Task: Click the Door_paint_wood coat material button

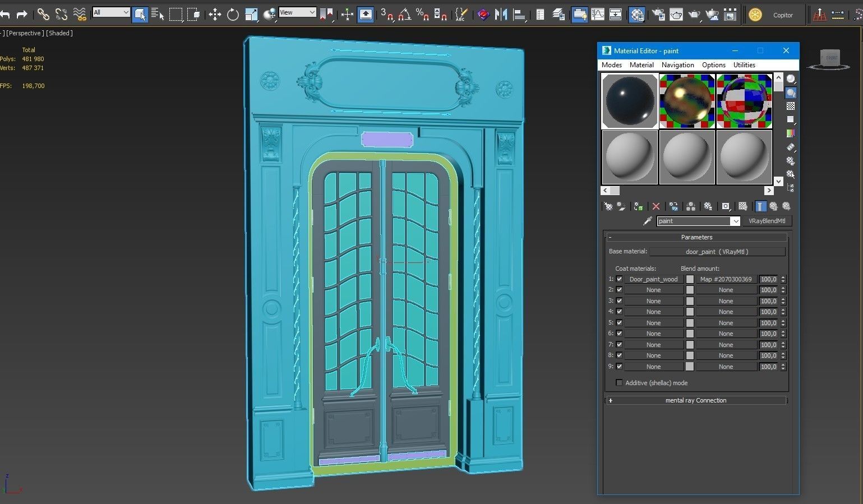Action: pos(653,279)
